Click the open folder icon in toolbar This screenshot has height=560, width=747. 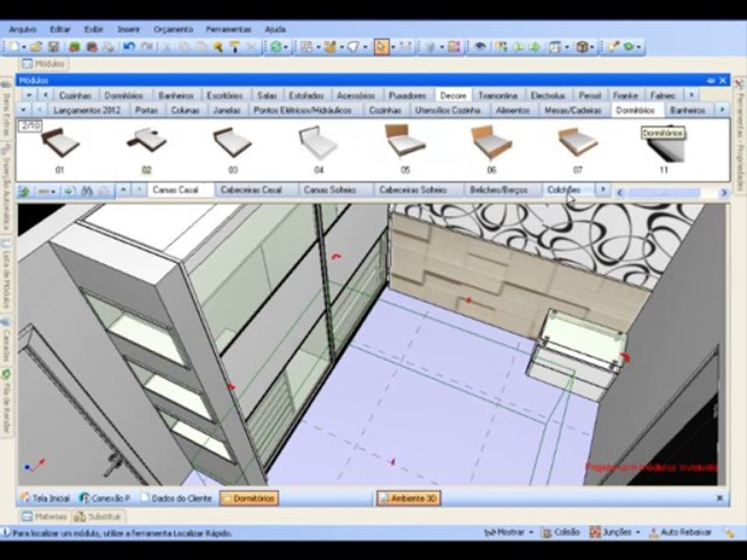pos(37,47)
